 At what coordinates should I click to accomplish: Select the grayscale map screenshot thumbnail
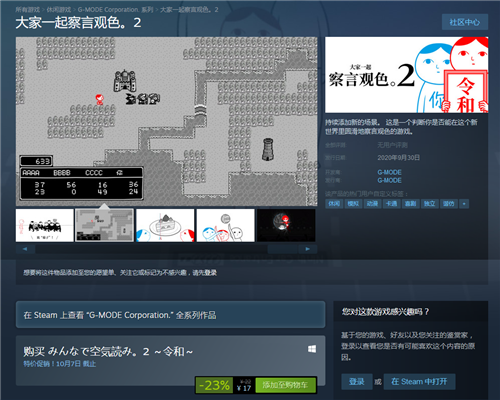click(104, 225)
